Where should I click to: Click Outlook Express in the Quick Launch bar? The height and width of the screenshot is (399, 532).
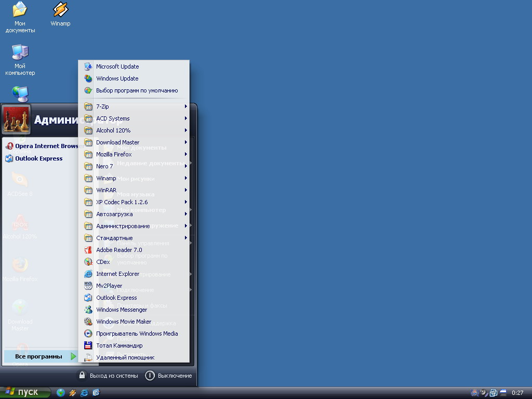96,393
